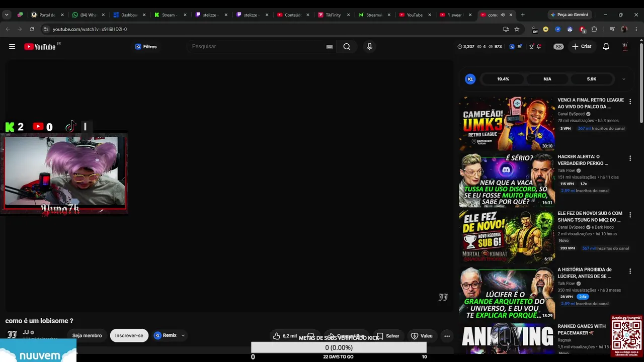Open options for 'HACKER ALERTA' video
The height and width of the screenshot is (362, 644).
click(x=630, y=158)
